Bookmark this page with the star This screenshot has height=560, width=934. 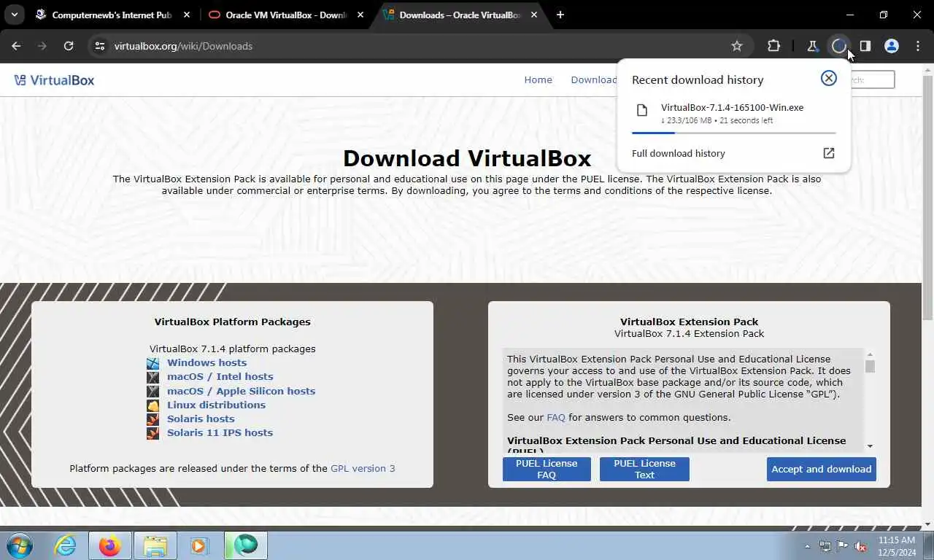pos(737,46)
